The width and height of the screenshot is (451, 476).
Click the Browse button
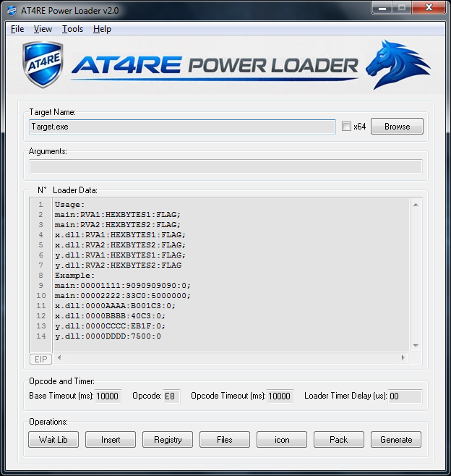397,127
